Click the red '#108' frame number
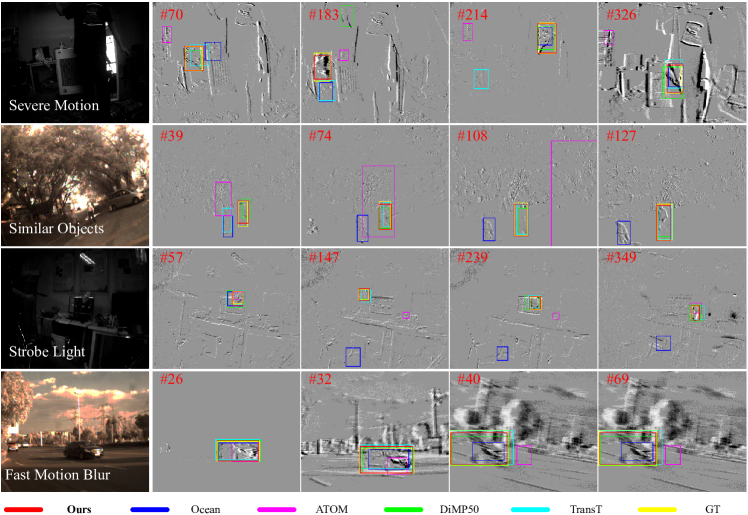This screenshot has height=515, width=748. [x=473, y=136]
